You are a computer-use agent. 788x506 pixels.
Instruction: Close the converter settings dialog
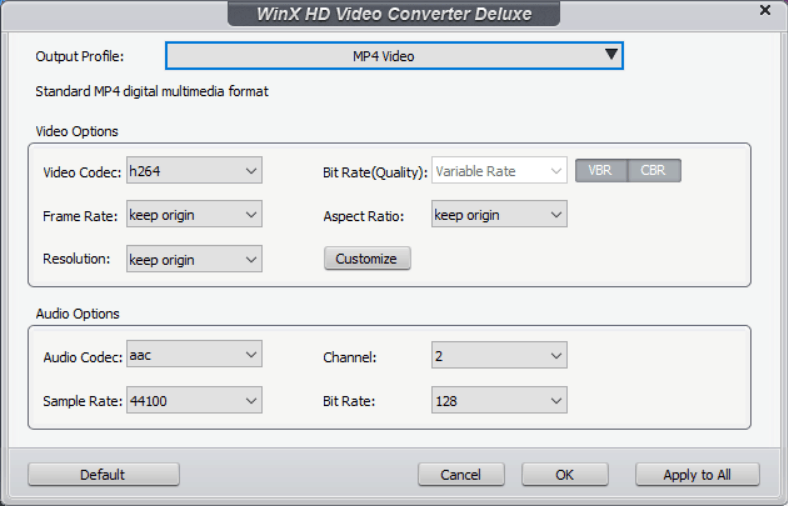766,11
